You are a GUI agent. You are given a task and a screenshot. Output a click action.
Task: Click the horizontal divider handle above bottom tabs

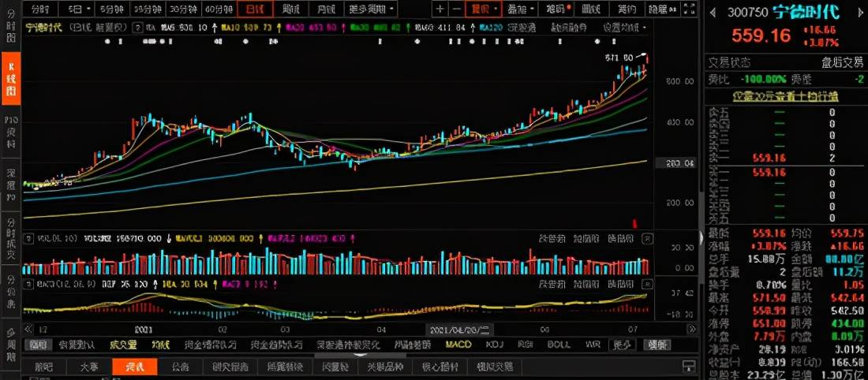(361, 355)
